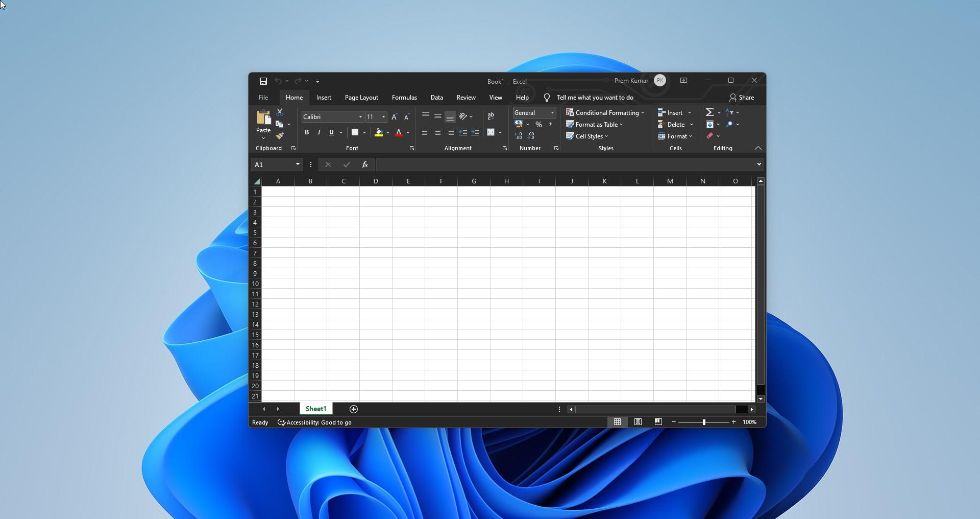The height and width of the screenshot is (519, 980).
Task: Apply italic formatting
Action: 319,132
